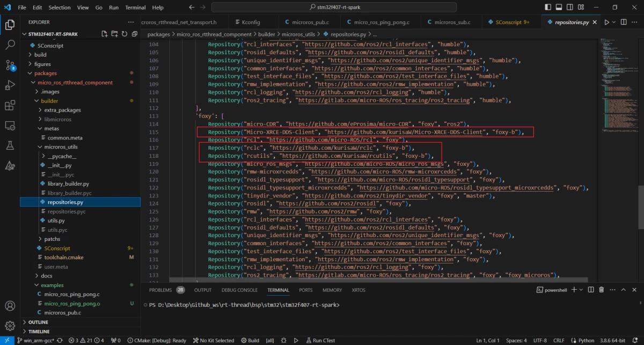Viewport: 644px width, 345px height.
Task: Open run options dropdown next to play
Action: click(614, 22)
